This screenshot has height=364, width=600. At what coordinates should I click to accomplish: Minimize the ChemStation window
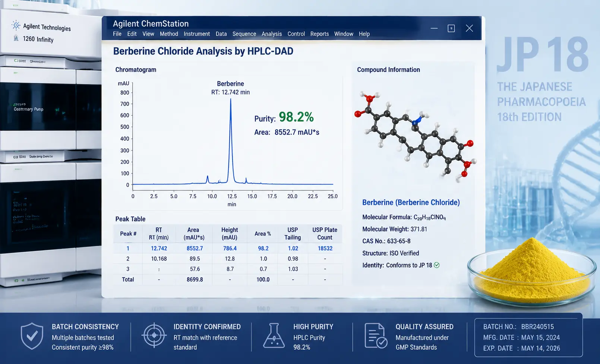click(x=434, y=28)
